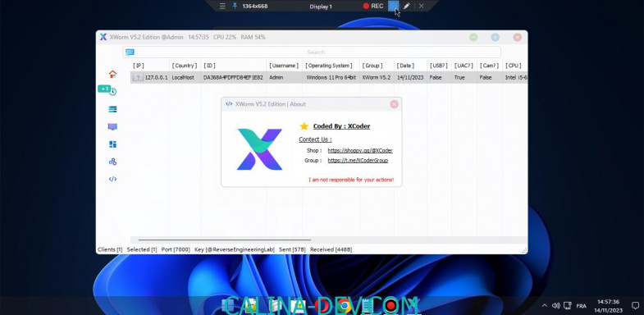Image resolution: width=644 pixels, height=315 pixels.
Task: Sort by the [ Operating System ] column header
Action: point(329,66)
